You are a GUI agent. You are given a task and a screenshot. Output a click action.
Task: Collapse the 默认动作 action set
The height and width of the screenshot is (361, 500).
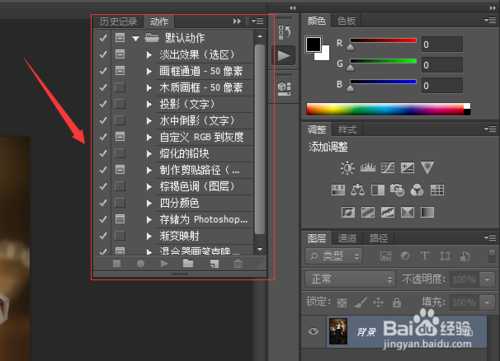(135, 38)
